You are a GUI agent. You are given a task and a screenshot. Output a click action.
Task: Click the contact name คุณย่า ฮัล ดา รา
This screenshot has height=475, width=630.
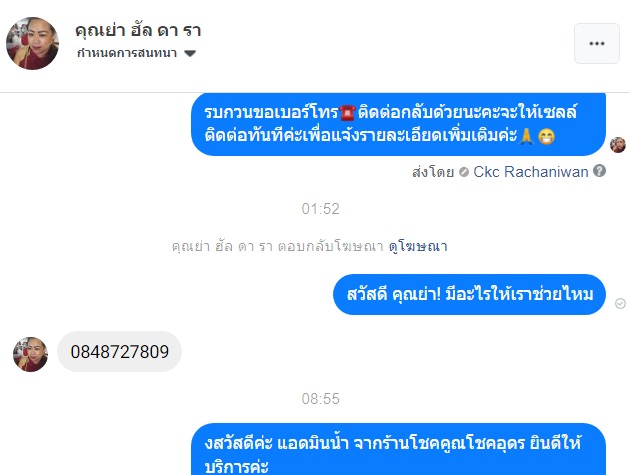[138, 31]
